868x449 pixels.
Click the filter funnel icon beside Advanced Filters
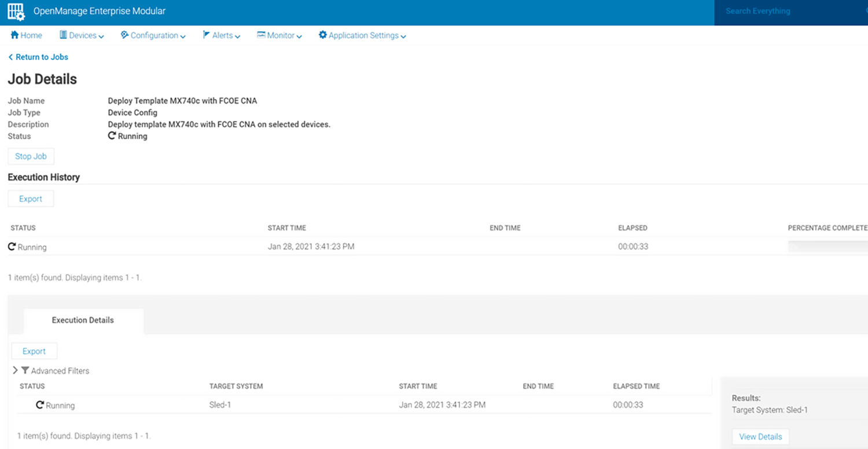pyautogui.click(x=24, y=370)
